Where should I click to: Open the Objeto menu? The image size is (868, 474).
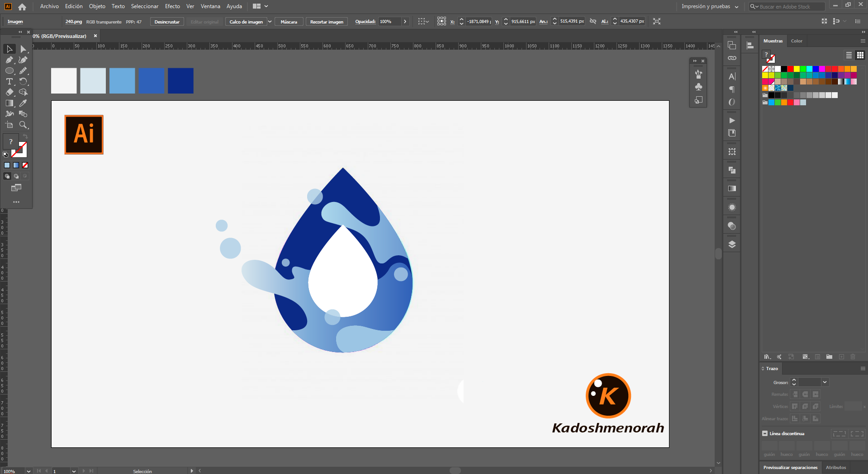pos(97,6)
